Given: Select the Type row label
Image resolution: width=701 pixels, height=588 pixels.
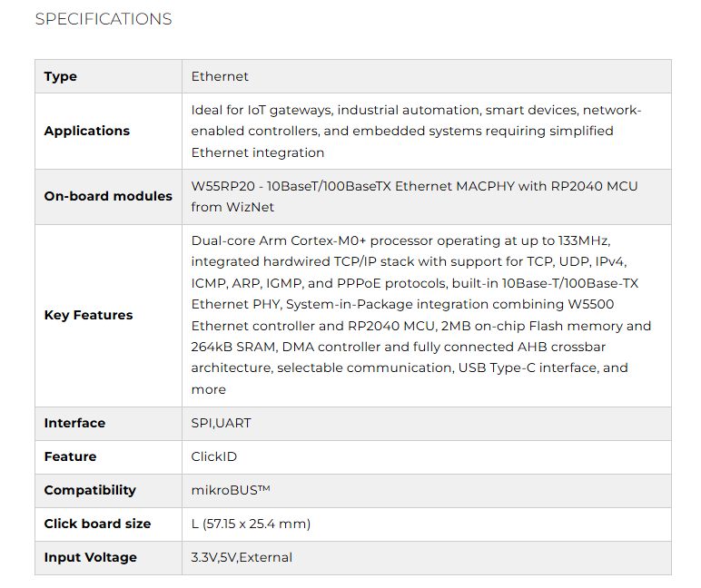Looking at the screenshot, I should (61, 77).
